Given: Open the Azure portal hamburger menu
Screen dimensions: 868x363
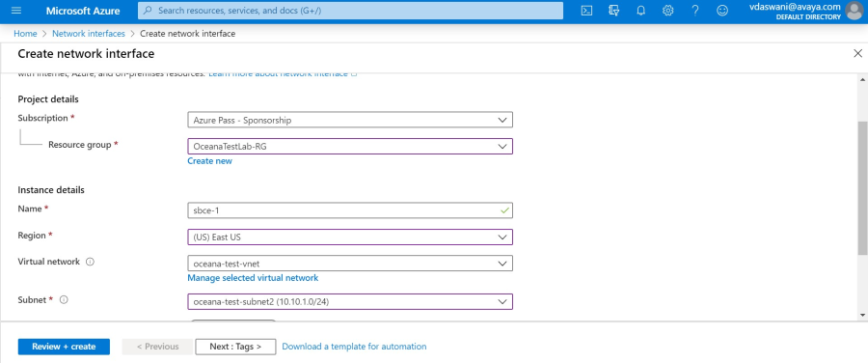Looking at the screenshot, I should click(15, 11).
